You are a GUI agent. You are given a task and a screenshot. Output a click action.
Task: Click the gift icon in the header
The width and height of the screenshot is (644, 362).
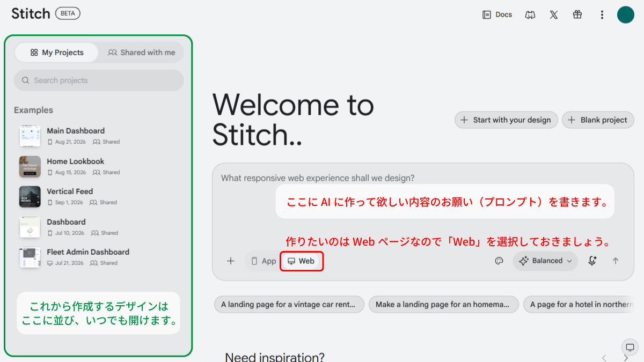(x=577, y=14)
